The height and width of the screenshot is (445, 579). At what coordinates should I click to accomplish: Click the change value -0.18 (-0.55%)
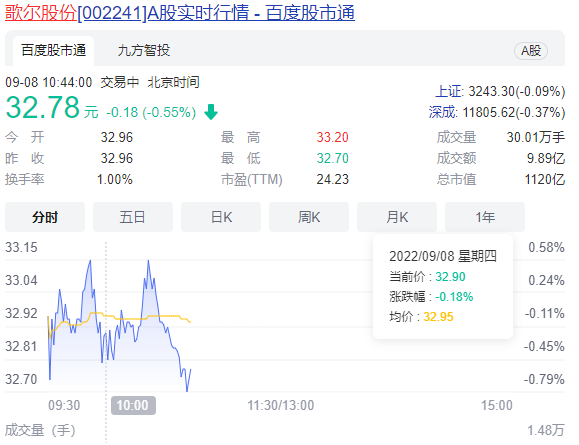[x=151, y=112]
